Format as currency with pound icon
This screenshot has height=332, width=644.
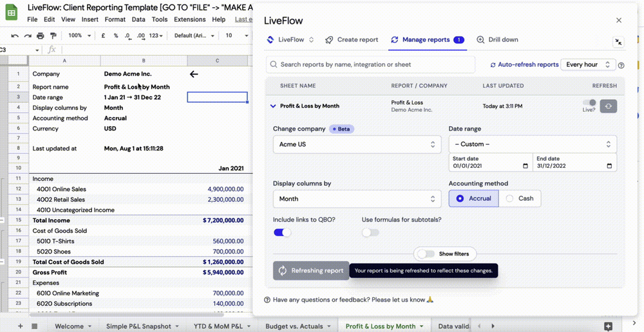tap(103, 35)
